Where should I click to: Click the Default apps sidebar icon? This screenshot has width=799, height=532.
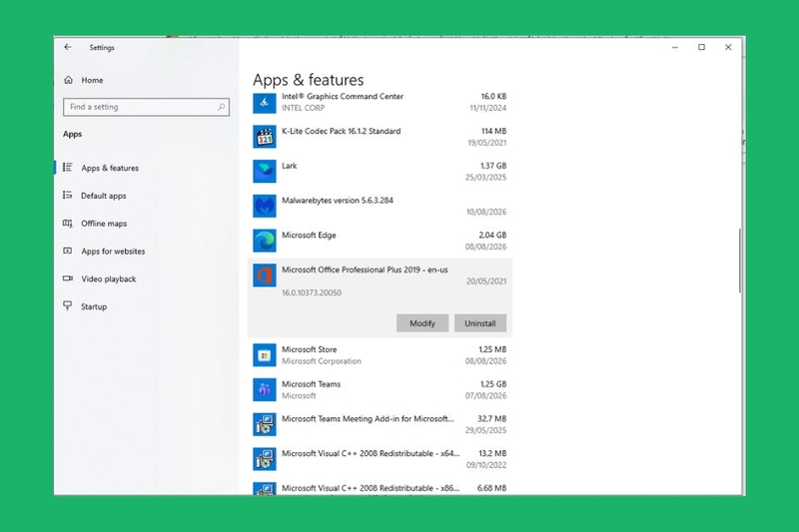67,195
